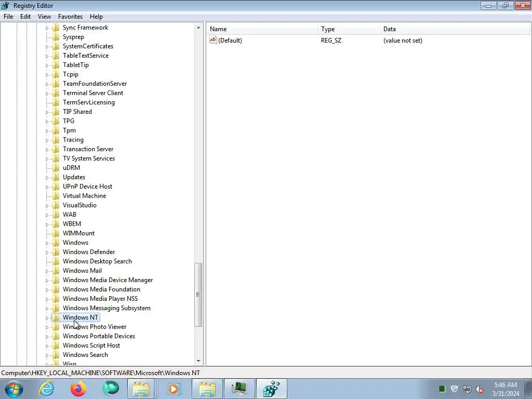
Task: Click the Transaction Server folder icon
Action: click(x=56, y=149)
